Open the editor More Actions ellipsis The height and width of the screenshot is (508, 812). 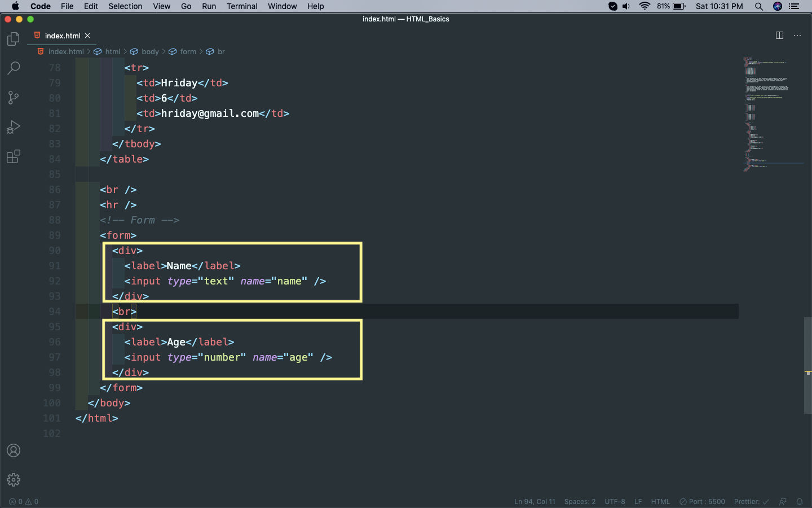click(x=797, y=36)
